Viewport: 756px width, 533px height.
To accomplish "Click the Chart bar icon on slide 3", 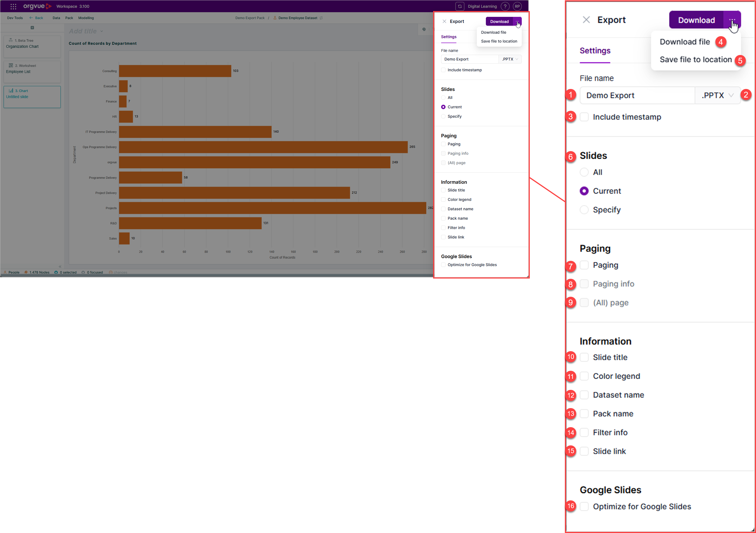I will [x=11, y=91].
